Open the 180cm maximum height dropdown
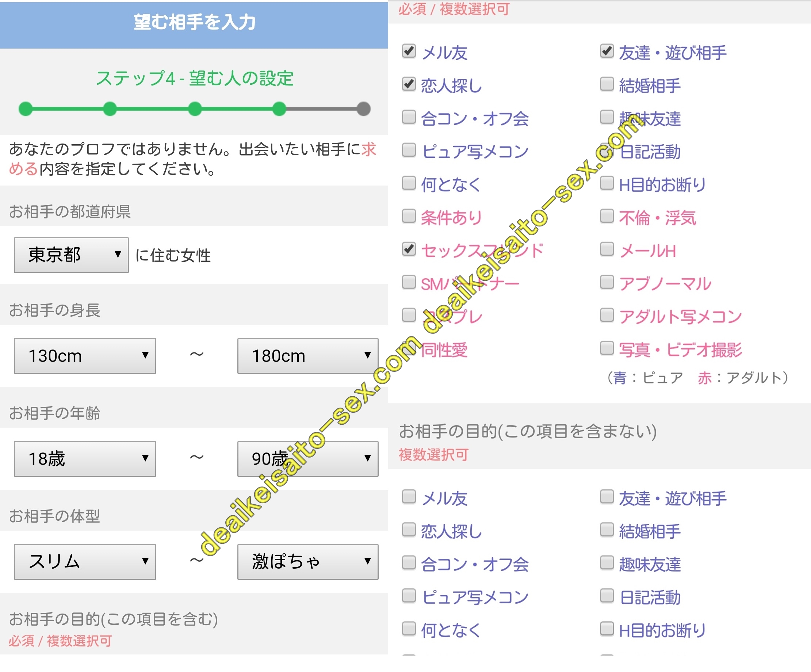811x672 pixels. point(308,356)
